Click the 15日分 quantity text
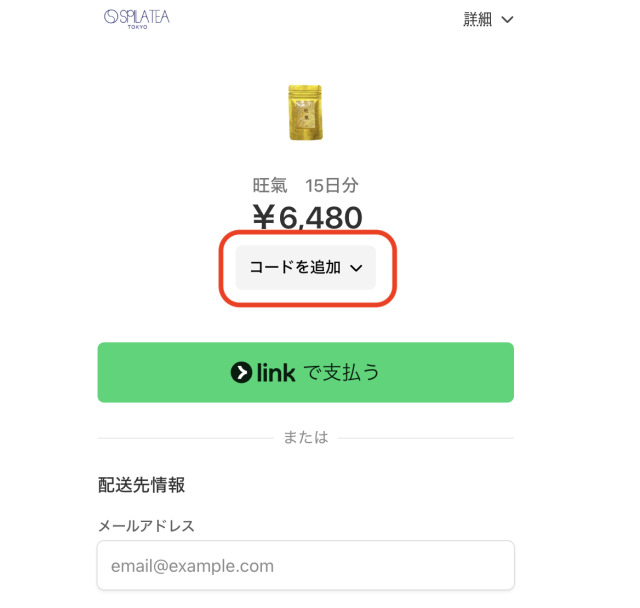Image resolution: width=640 pixels, height=608 pixels. (x=332, y=185)
